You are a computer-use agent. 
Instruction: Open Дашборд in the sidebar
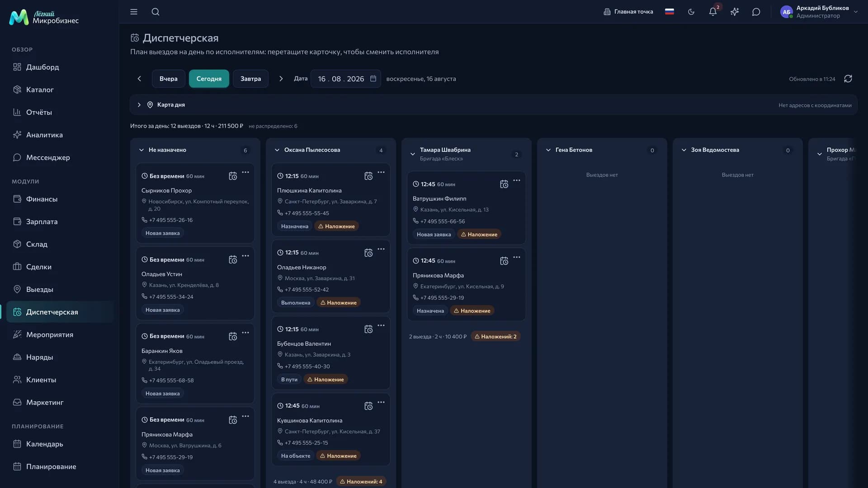point(60,67)
